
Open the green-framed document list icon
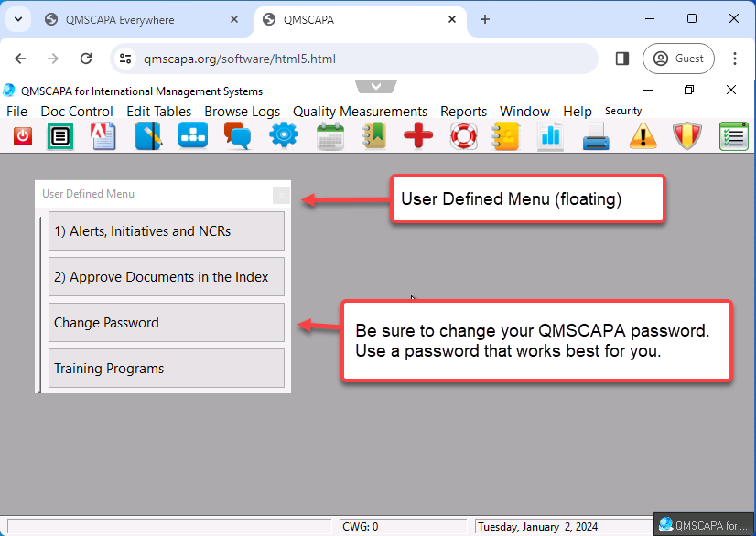[60, 136]
